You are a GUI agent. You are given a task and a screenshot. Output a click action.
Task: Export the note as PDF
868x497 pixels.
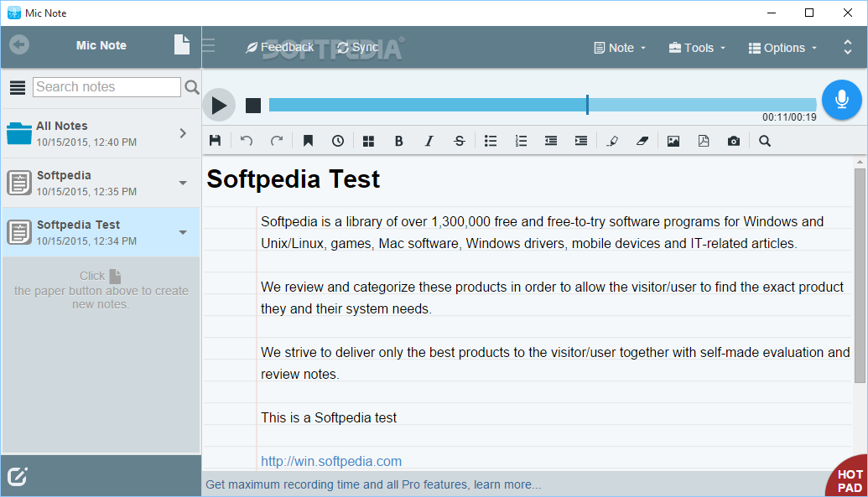click(x=704, y=141)
